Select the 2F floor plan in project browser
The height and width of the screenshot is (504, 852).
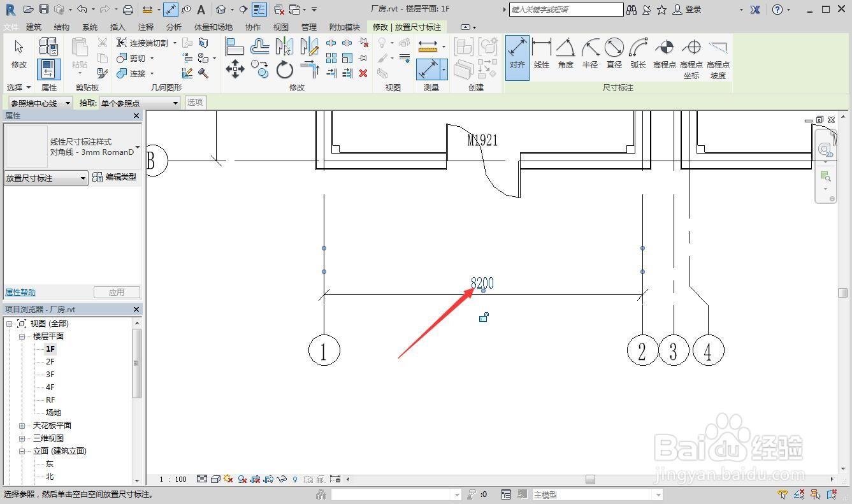tap(50, 361)
